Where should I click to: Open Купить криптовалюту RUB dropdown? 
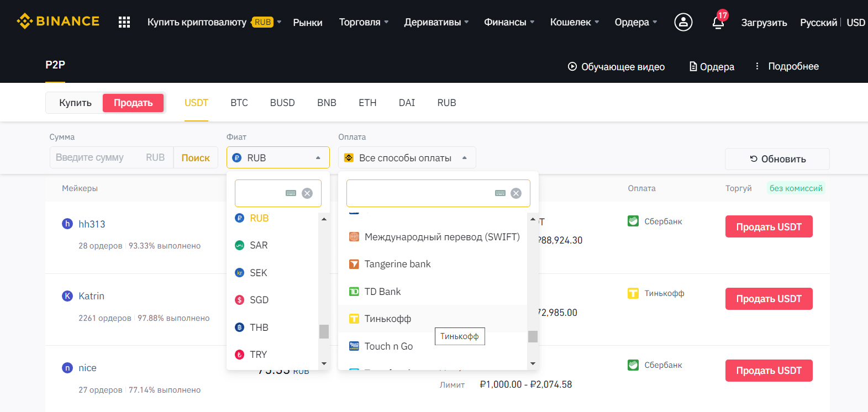(214, 22)
